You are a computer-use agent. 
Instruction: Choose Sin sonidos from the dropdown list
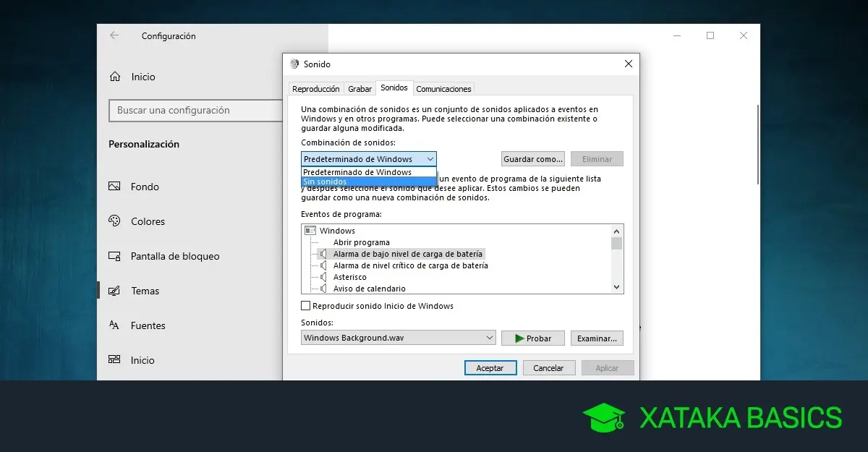[369, 182]
